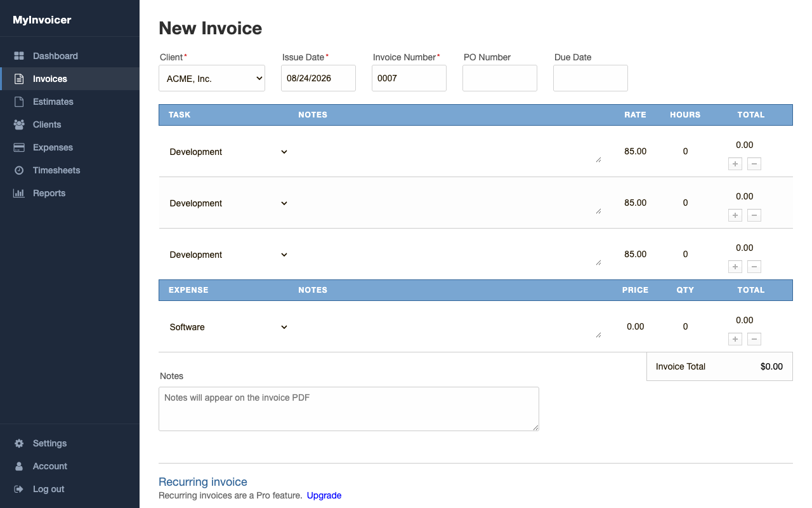Click the first task row's hours field
Screen dimensions: 812x508
(x=685, y=151)
